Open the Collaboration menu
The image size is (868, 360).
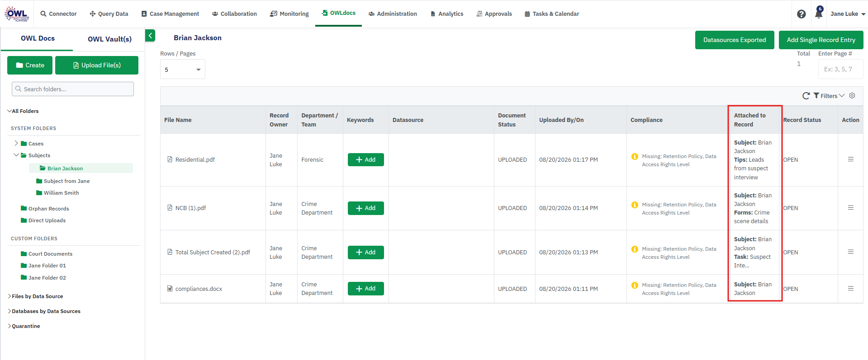234,14
